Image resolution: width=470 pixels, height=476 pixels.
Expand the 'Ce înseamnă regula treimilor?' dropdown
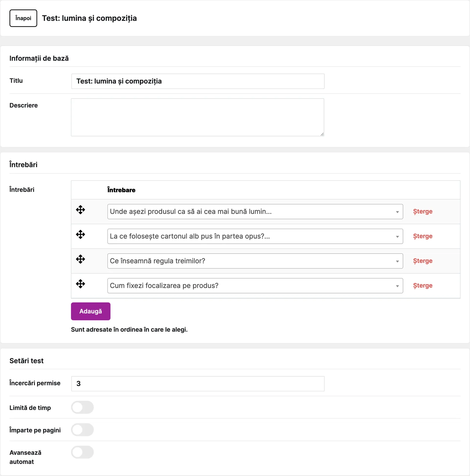tap(255, 261)
